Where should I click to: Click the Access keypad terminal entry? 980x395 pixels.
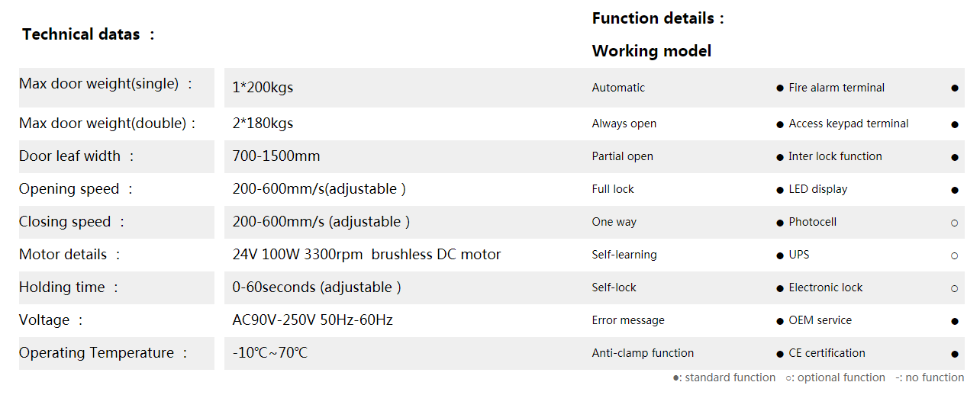coord(848,124)
